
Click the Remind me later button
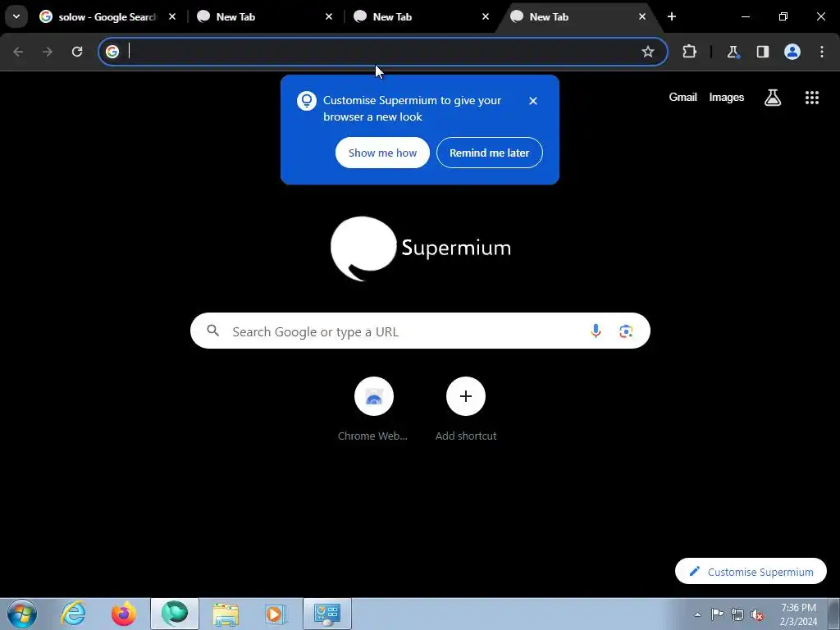click(x=490, y=153)
